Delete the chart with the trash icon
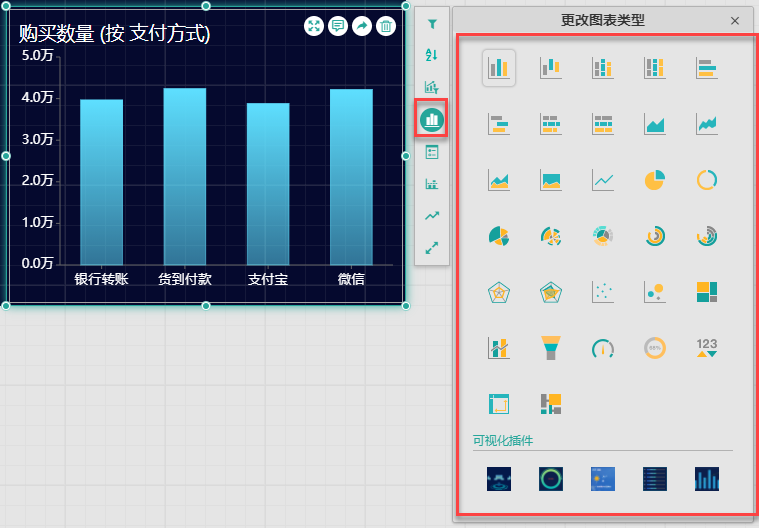Image resolution: width=759 pixels, height=528 pixels. click(x=386, y=26)
